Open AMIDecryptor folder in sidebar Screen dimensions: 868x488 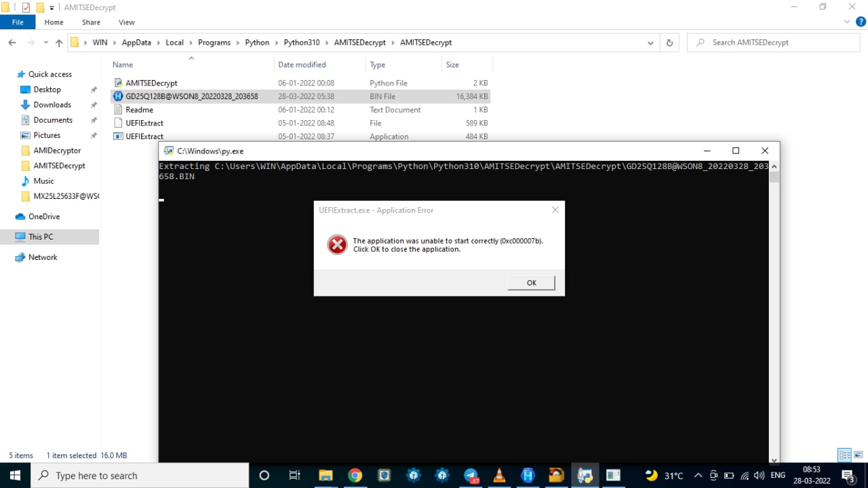pos(57,151)
